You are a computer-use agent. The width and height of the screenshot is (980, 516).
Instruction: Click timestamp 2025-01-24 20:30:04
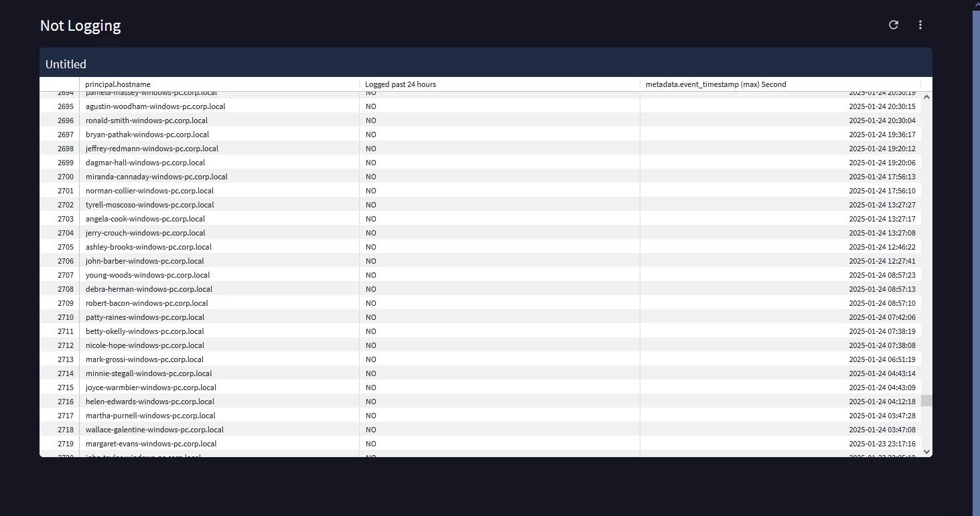[x=882, y=120]
